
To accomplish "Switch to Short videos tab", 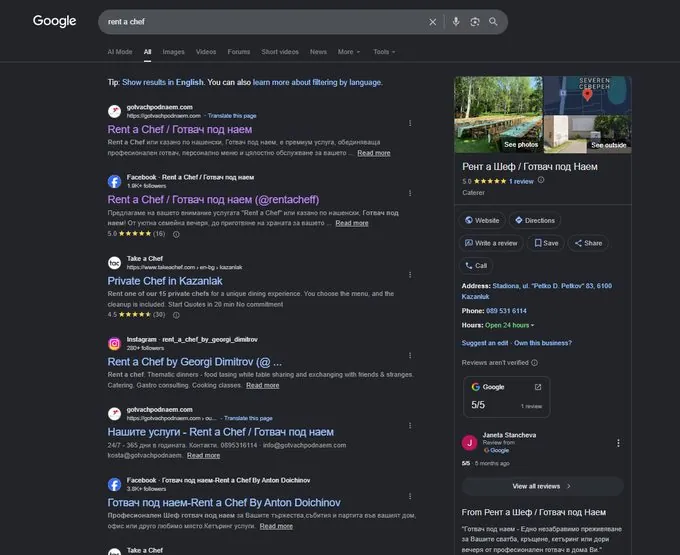I will pyautogui.click(x=280, y=52).
